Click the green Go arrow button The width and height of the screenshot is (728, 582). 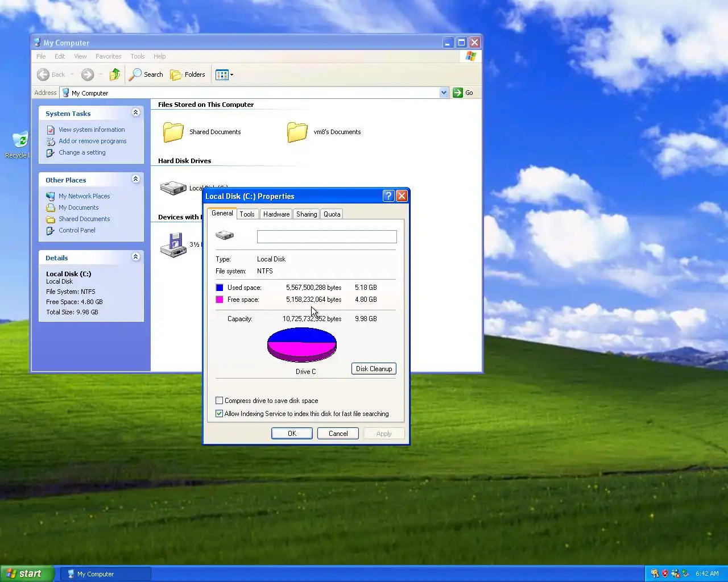click(x=458, y=93)
